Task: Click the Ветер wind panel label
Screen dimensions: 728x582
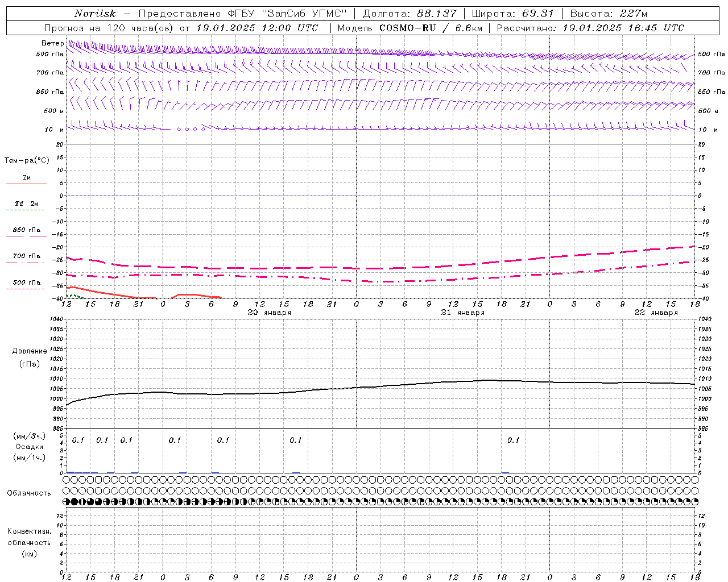Action: [53, 43]
